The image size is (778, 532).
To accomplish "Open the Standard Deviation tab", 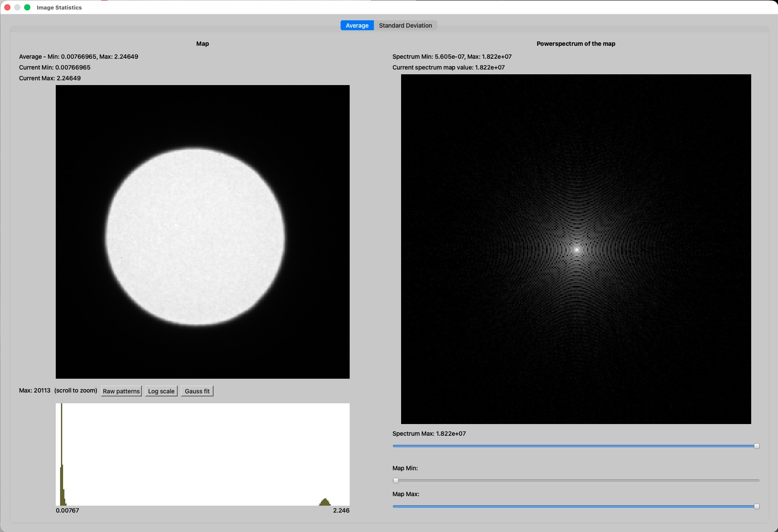I will 405,25.
